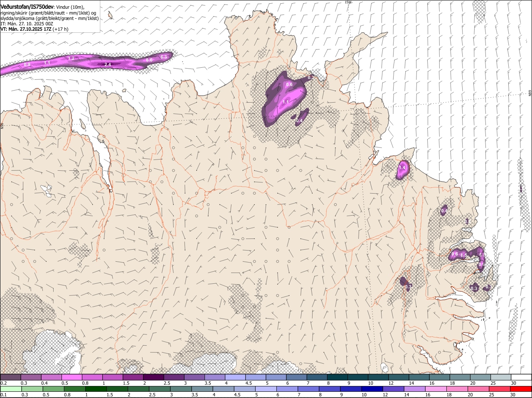This screenshot has width=532, height=398.
Task: Click the 0.2 number under the upper legend
Action: (x=4, y=383)
